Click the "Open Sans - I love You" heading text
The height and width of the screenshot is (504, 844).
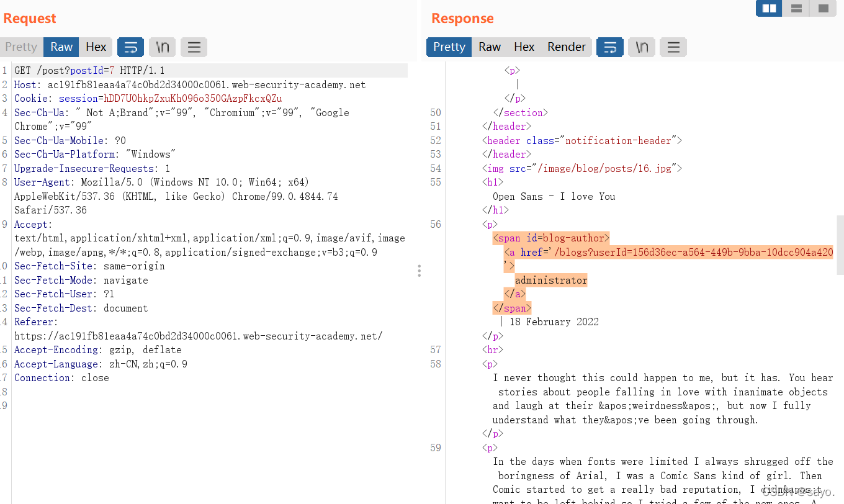(554, 196)
